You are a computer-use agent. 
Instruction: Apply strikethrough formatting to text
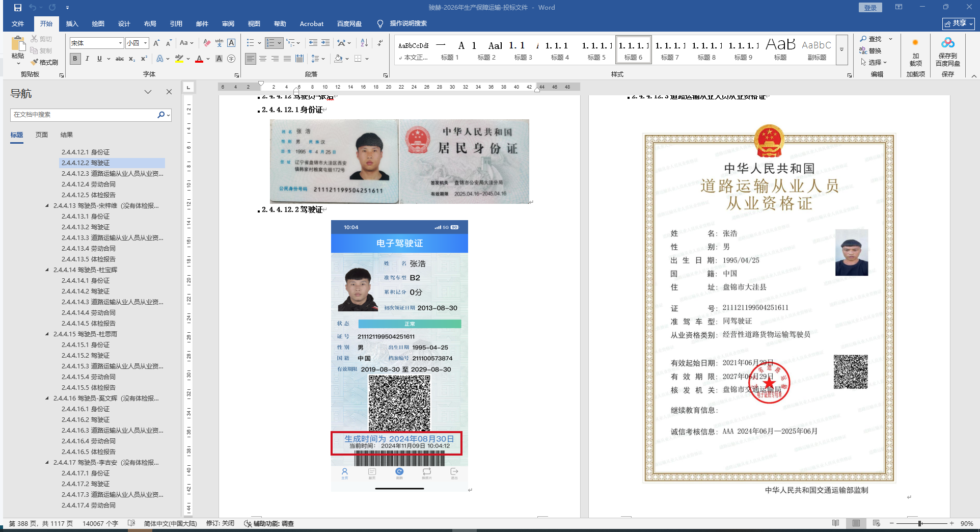coord(120,59)
